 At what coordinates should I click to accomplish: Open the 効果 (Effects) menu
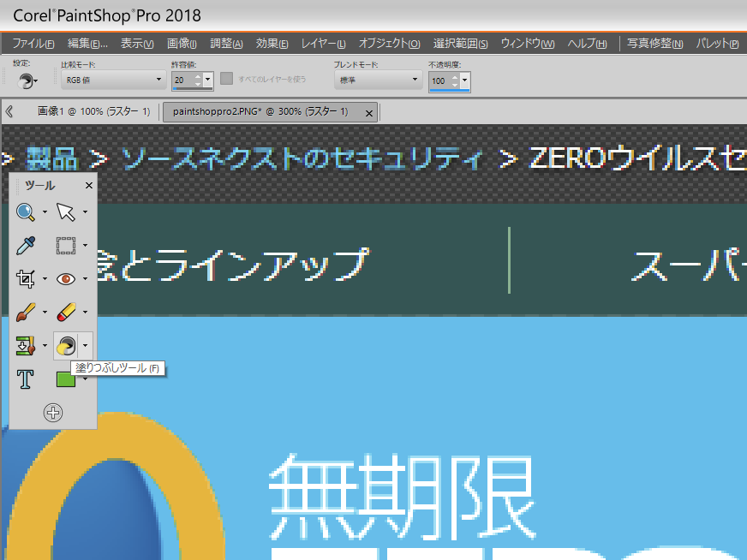tap(272, 44)
